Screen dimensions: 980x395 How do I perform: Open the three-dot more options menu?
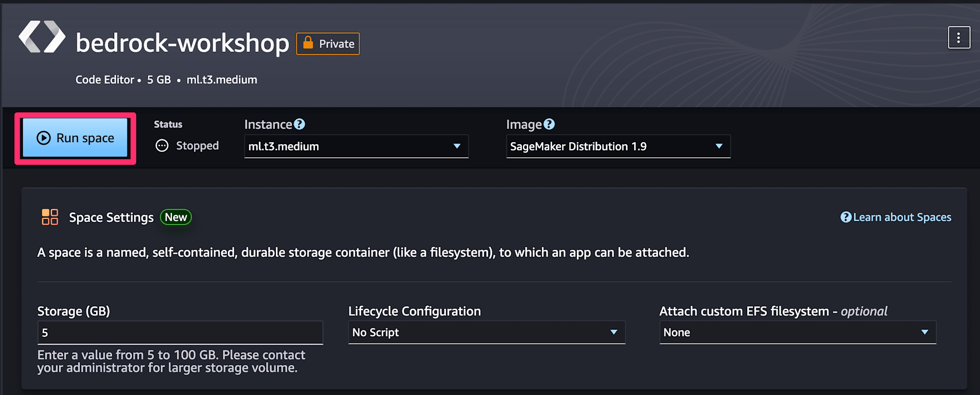pyautogui.click(x=959, y=38)
